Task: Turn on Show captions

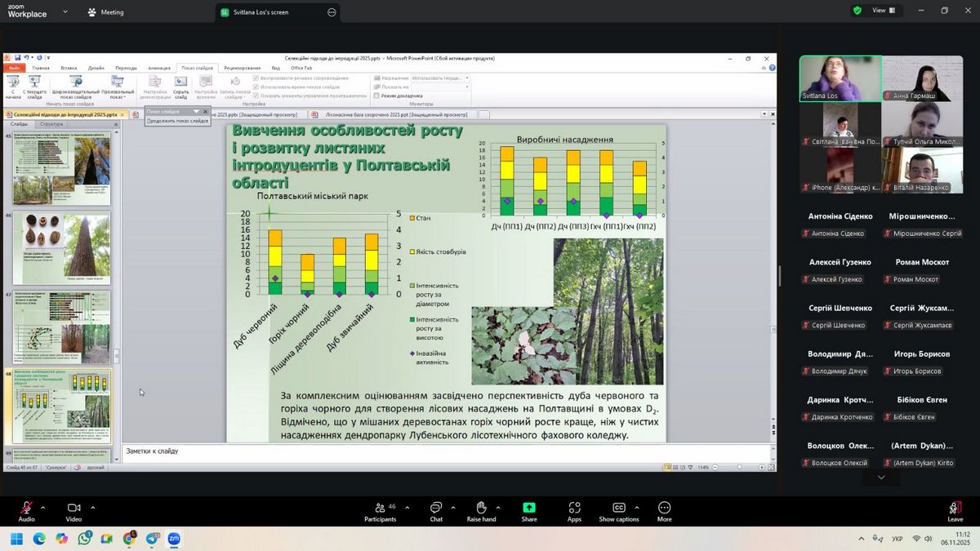Action: (x=618, y=509)
